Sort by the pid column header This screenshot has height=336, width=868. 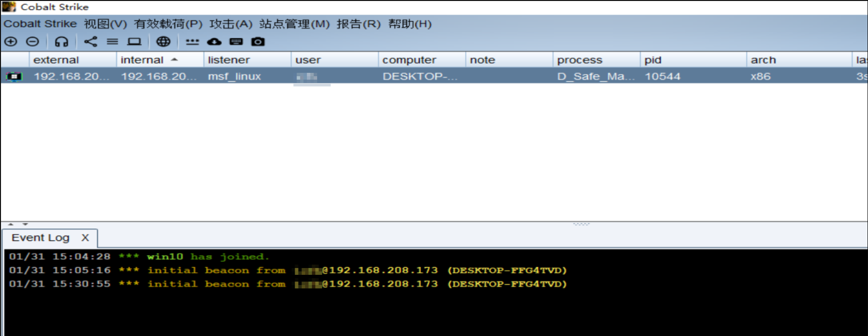pyautogui.click(x=693, y=60)
